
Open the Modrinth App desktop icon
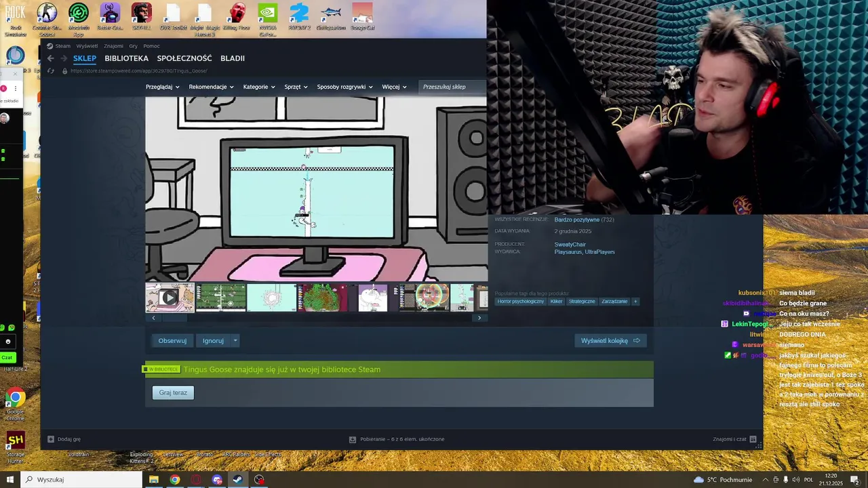[79, 18]
